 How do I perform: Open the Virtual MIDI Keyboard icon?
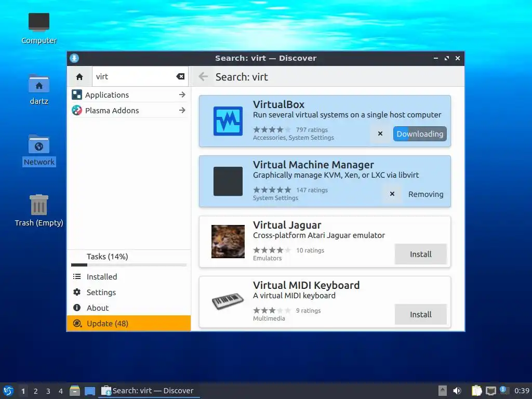tap(228, 301)
